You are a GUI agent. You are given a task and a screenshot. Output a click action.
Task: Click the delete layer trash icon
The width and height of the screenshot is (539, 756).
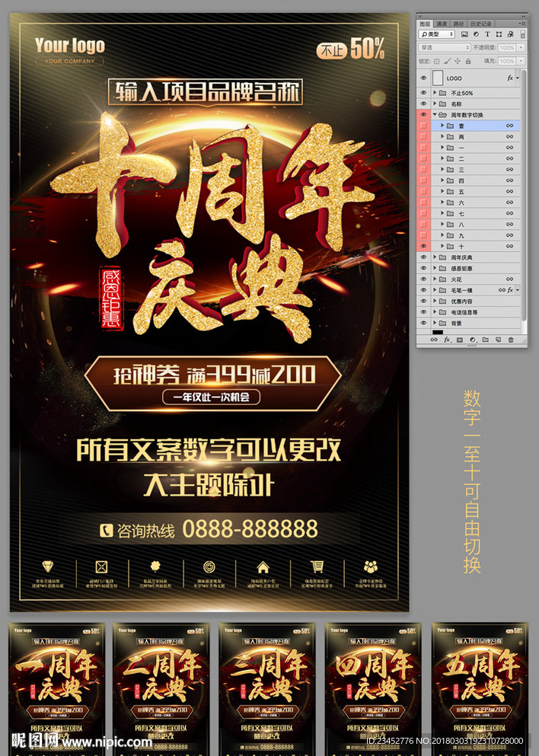pyautogui.click(x=511, y=340)
